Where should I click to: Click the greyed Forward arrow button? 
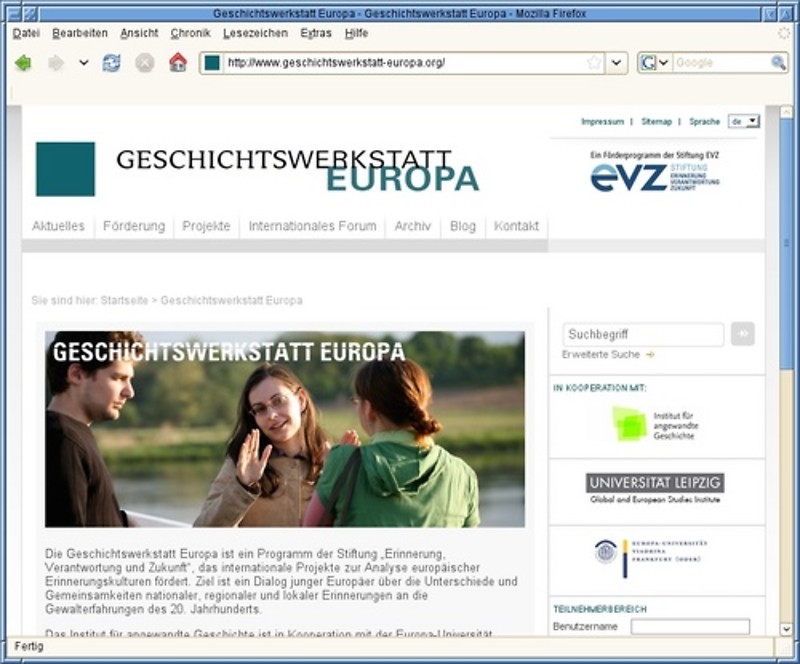pos(56,63)
